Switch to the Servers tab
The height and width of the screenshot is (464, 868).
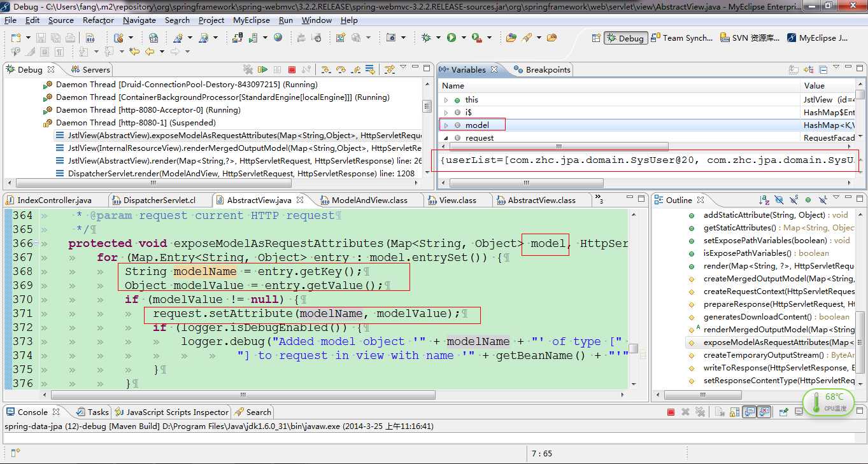[90, 69]
